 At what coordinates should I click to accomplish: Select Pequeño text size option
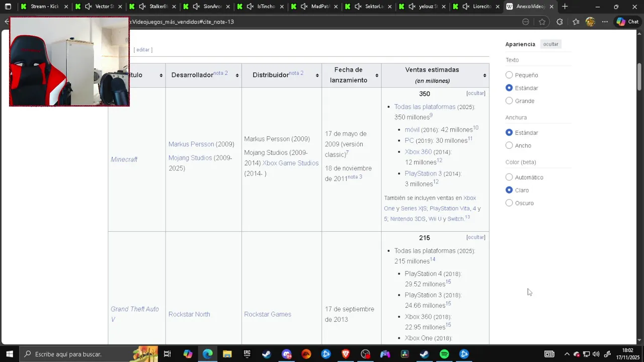tap(509, 75)
